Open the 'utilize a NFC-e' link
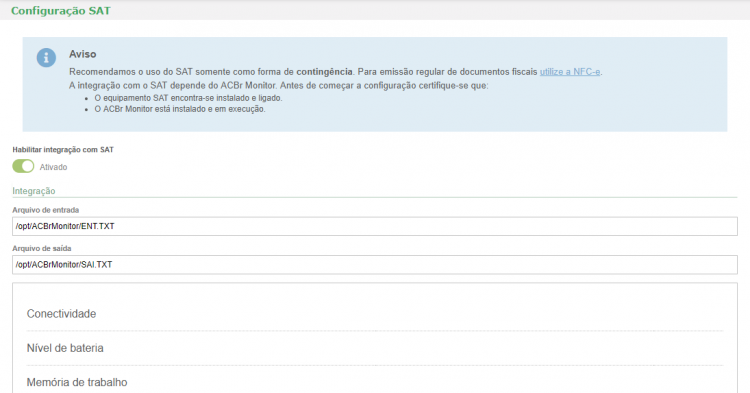 570,72
